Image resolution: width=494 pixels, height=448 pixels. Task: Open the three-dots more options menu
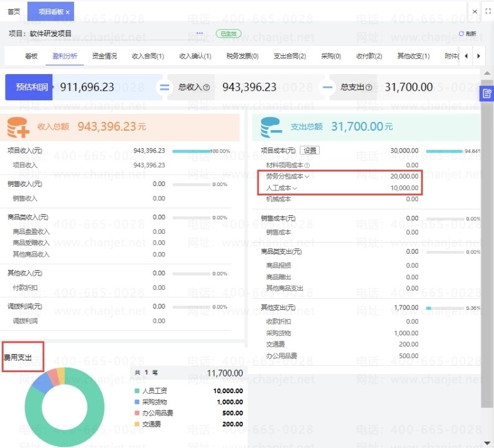tap(200, 33)
